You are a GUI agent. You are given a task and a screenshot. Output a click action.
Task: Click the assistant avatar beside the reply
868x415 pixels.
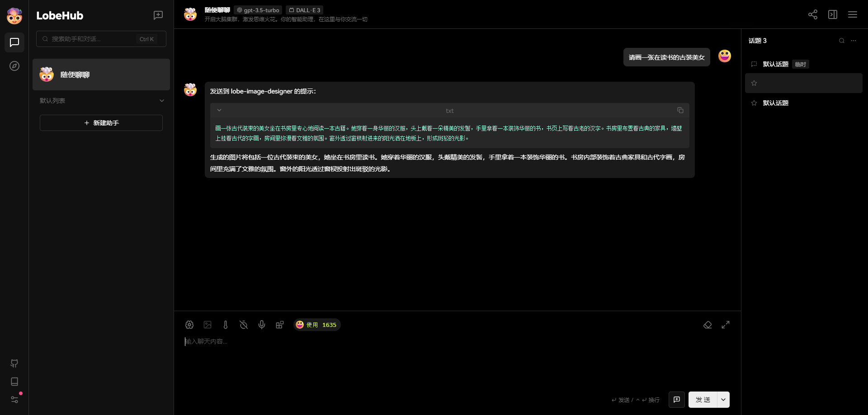pyautogui.click(x=190, y=89)
